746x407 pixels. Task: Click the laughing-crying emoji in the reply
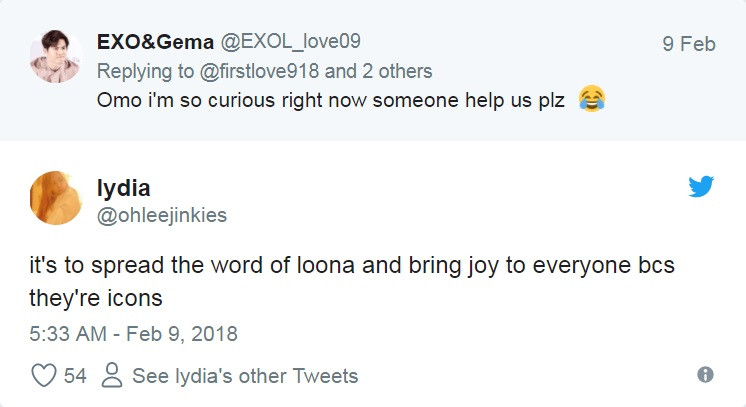[591, 101]
